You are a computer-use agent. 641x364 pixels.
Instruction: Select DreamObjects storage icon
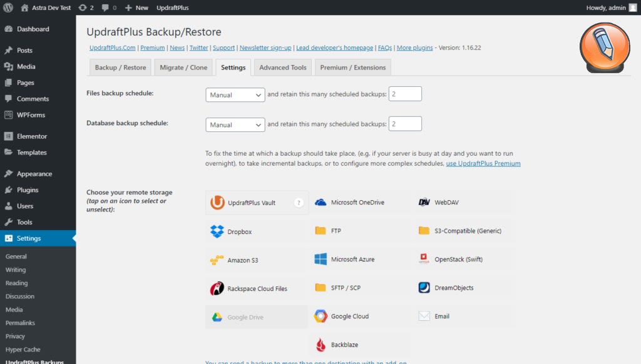click(424, 288)
